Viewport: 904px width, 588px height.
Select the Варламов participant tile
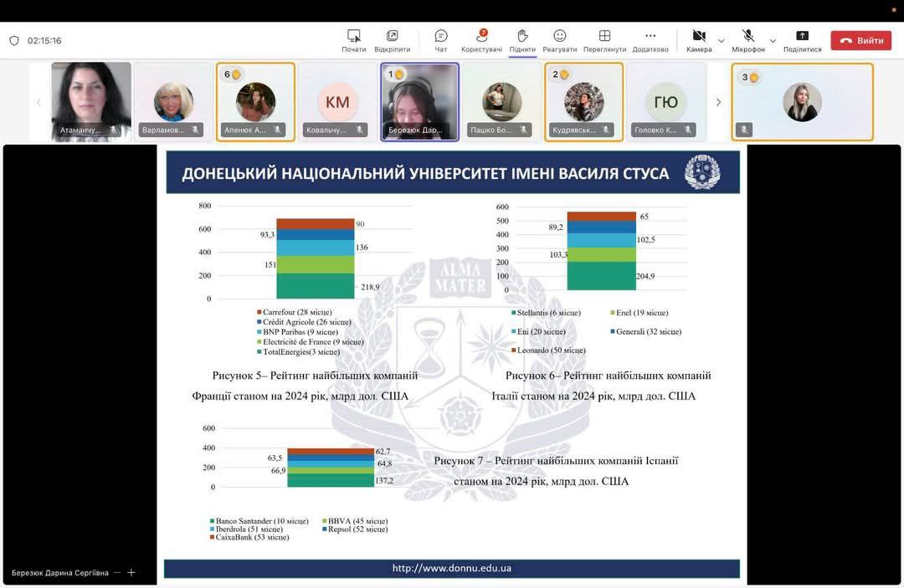173,101
